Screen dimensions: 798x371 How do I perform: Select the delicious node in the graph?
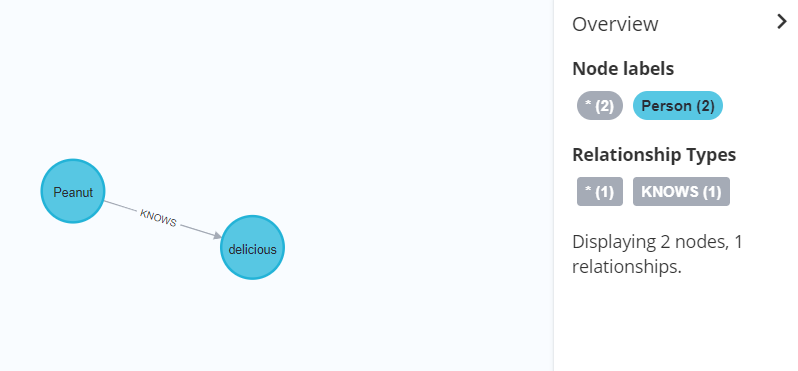point(252,248)
